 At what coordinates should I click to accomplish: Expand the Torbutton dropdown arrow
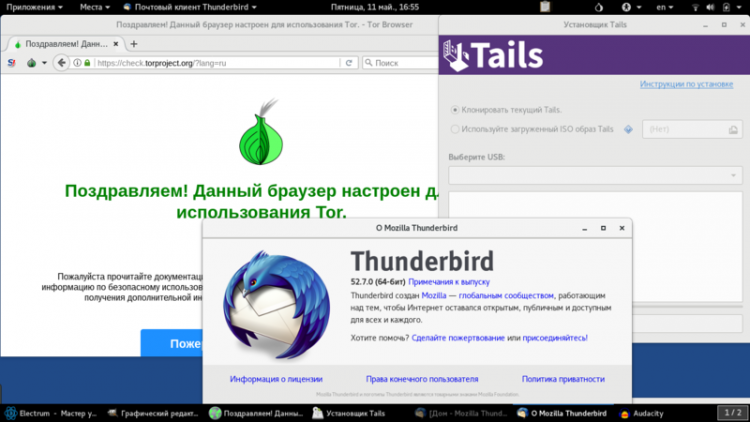pyautogui.click(x=44, y=63)
